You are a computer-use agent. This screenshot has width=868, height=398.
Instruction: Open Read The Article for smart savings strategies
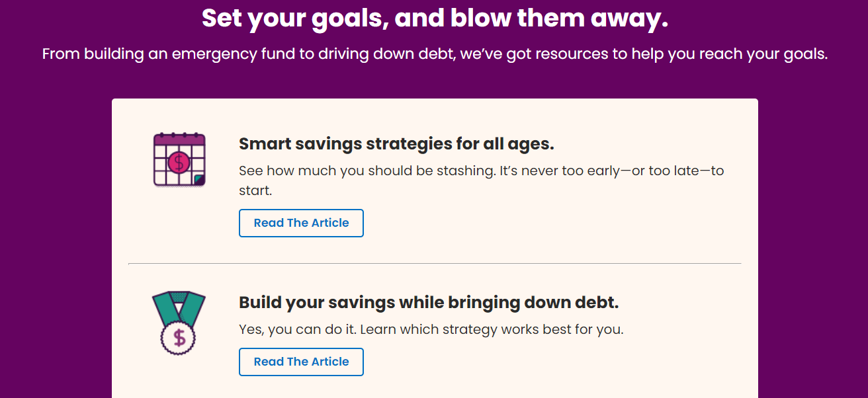coord(301,223)
